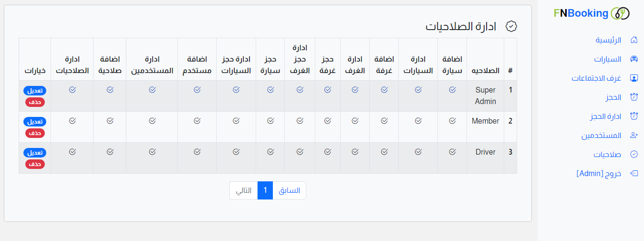The width and height of the screenshot is (644, 241).
Task: Go to التالي pagination page
Action: coord(244,190)
